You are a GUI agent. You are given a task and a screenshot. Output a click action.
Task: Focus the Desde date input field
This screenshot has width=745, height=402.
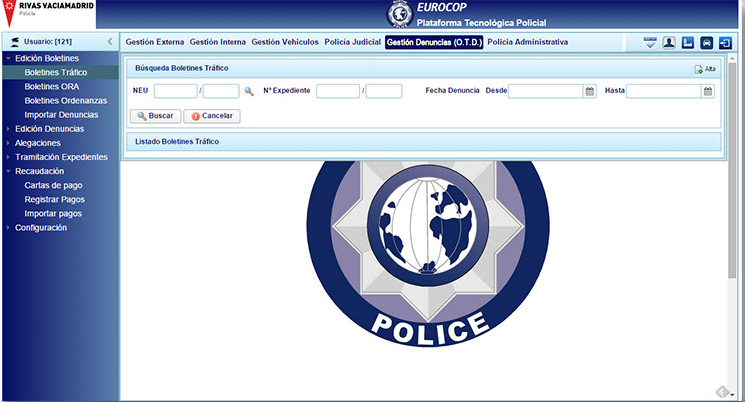(545, 91)
